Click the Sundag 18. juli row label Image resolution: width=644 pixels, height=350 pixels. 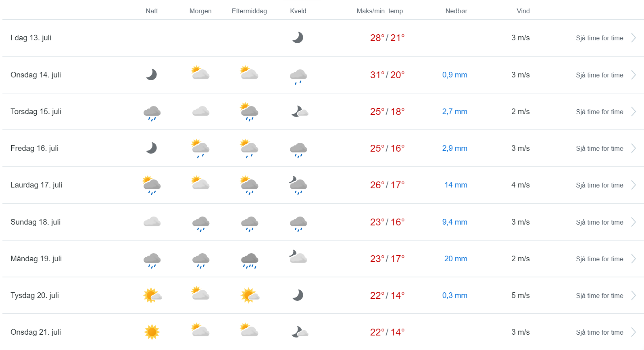35,222
